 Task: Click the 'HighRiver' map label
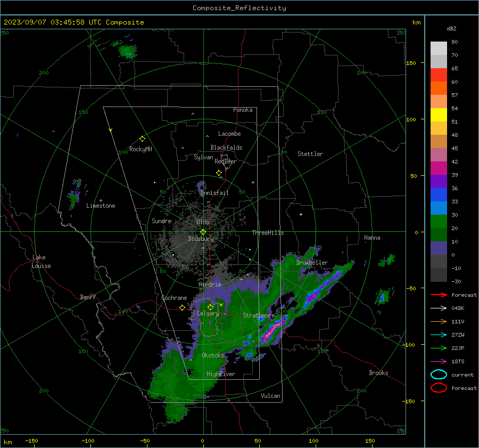point(221,374)
